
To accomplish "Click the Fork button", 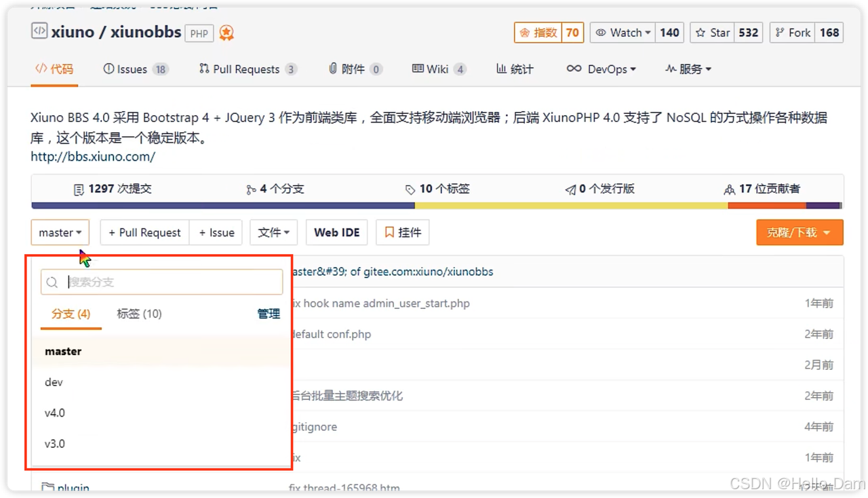I will 792,33.
